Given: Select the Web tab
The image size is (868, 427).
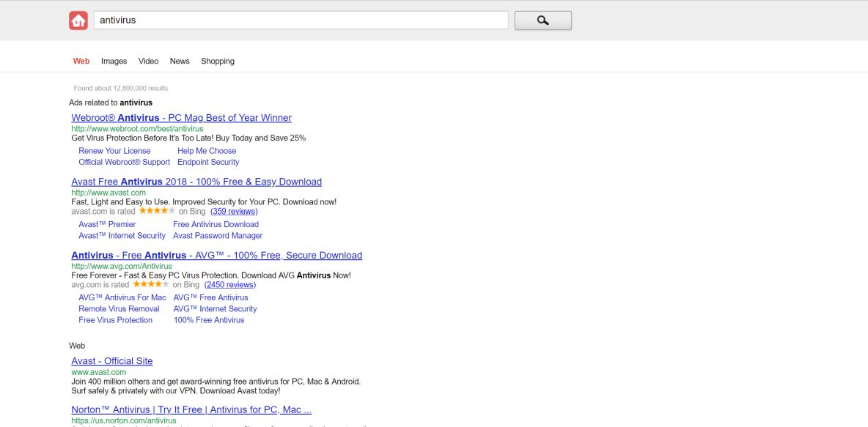Looking at the screenshot, I should pos(81,61).
